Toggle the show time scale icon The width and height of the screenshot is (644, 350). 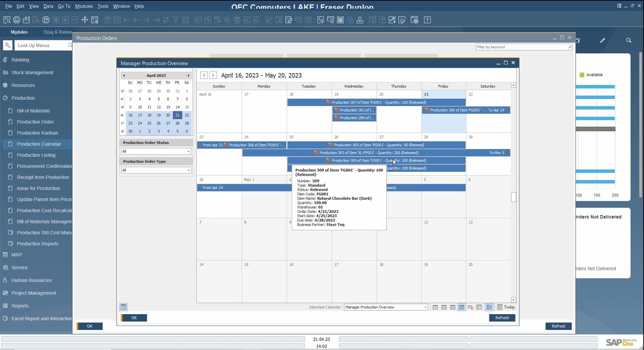(489, 307)
